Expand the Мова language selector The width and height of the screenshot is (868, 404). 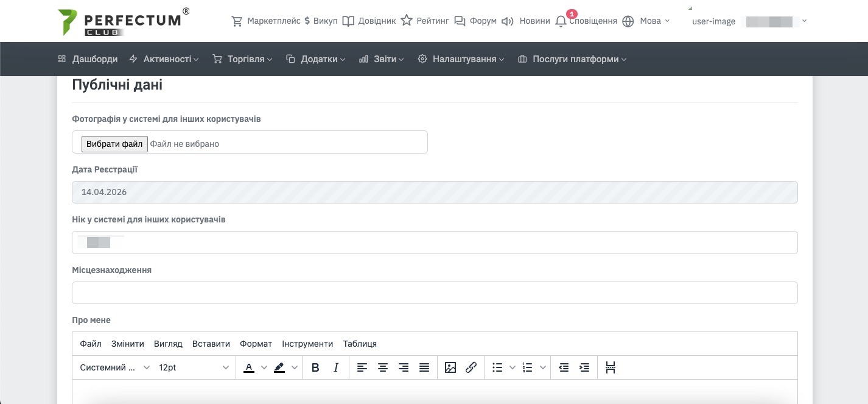pos(649,21)
